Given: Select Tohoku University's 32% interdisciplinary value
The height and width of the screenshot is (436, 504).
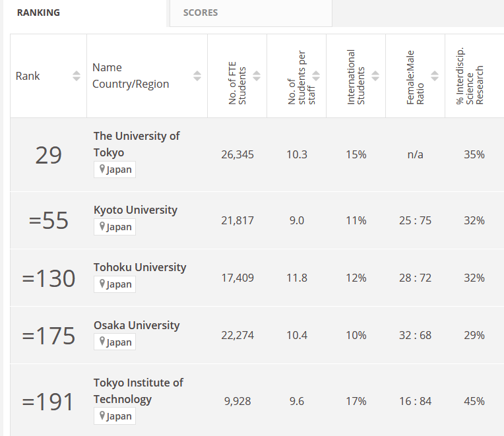Looking at the screenshot, I should (474, 278).
